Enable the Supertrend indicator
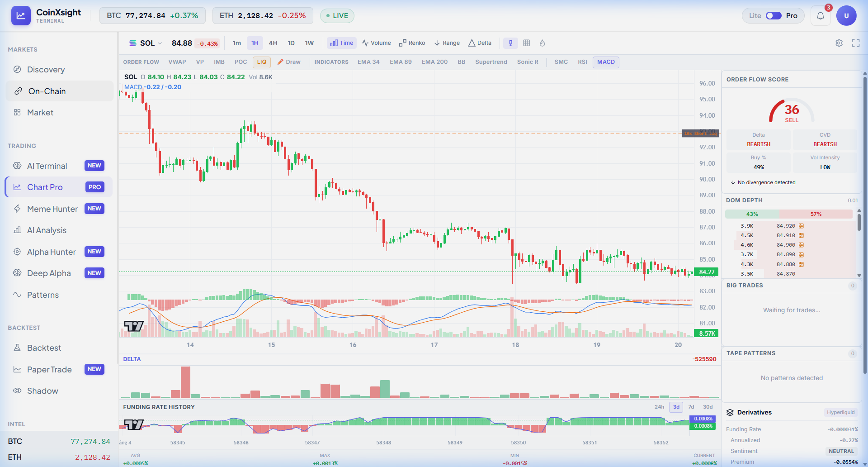The image size is (868, 467). pos(491,62)
